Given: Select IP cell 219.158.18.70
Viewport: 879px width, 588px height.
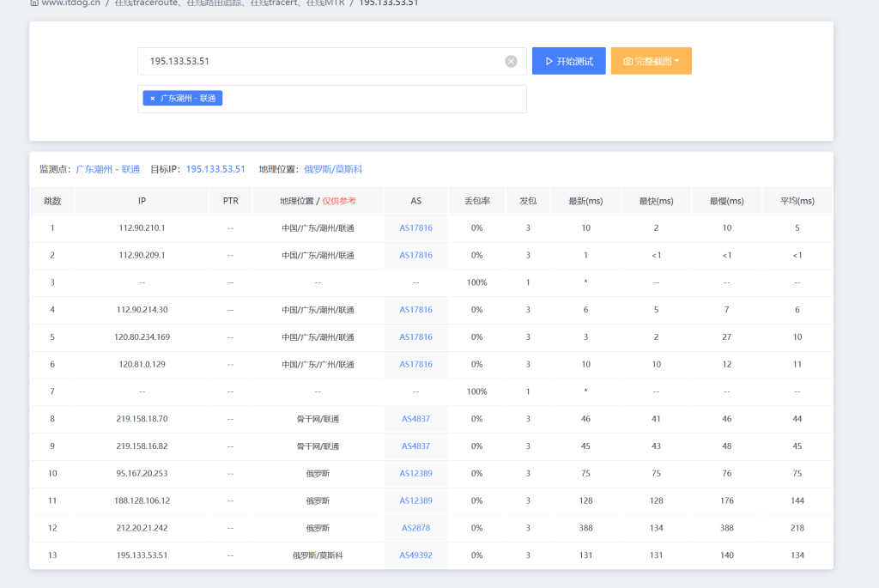Looking at the screenshot, I should 142,419.
